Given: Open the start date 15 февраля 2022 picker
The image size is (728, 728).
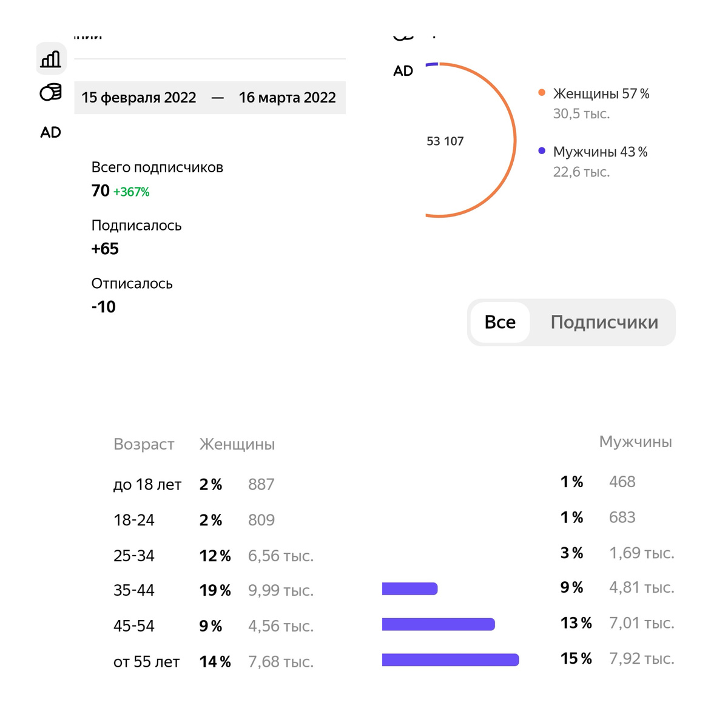Looking at the screenshot, I should coord(139,98).
